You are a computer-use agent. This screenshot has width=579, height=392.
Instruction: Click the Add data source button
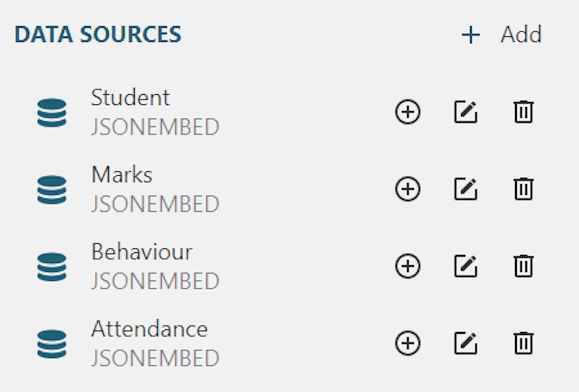[x=501, y=35]
